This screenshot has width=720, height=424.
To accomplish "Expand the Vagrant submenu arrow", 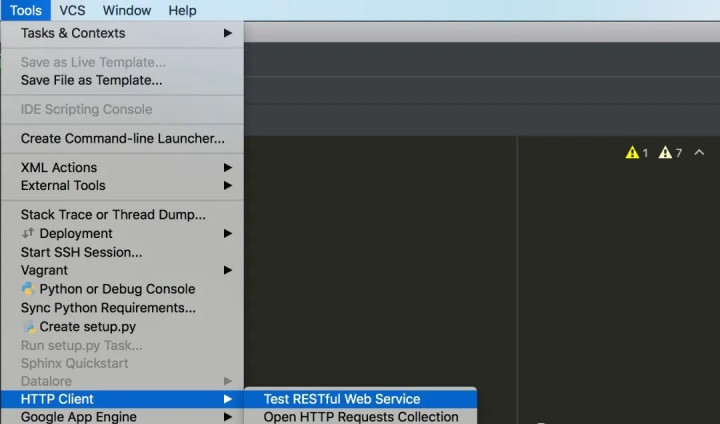I will [227, 270].
